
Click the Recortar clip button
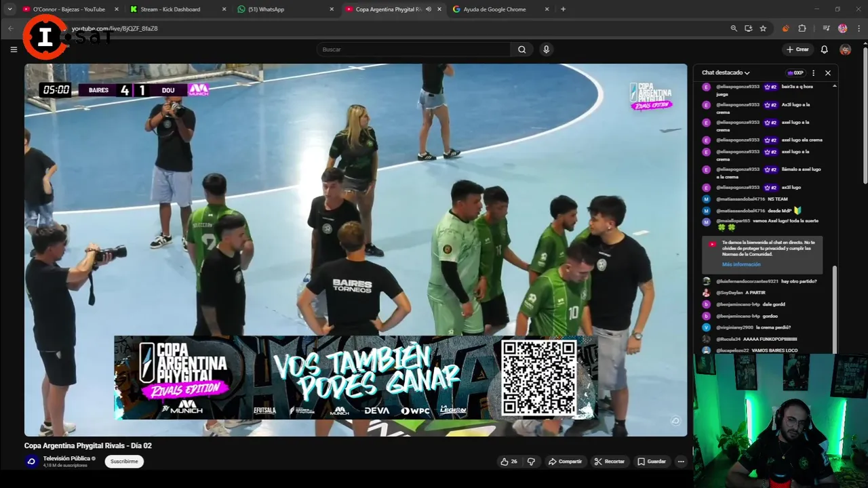pos(610,462)
